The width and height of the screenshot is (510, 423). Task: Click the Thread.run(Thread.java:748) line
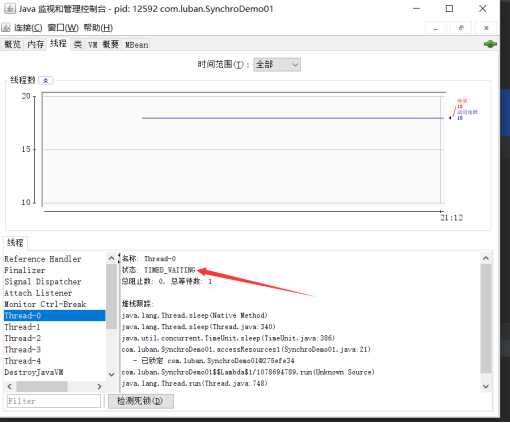(195, 383)
